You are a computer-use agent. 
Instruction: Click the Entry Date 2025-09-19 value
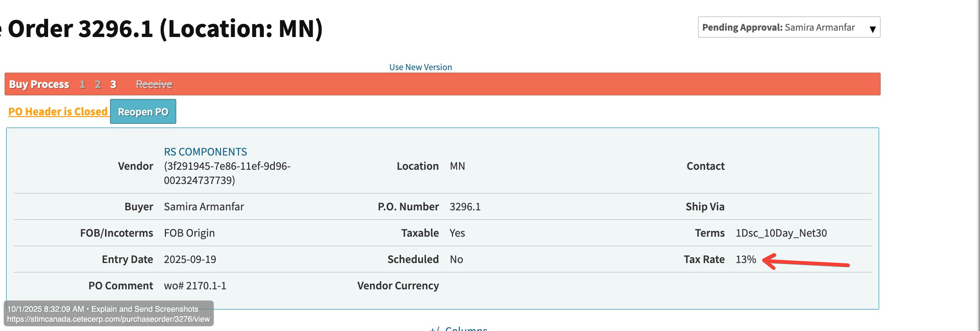(190, 259)
